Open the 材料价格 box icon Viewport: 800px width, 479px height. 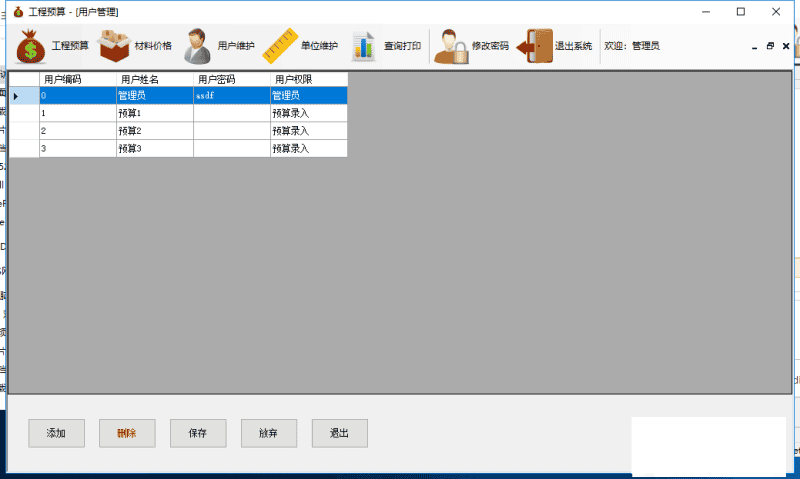pos(114,46)
